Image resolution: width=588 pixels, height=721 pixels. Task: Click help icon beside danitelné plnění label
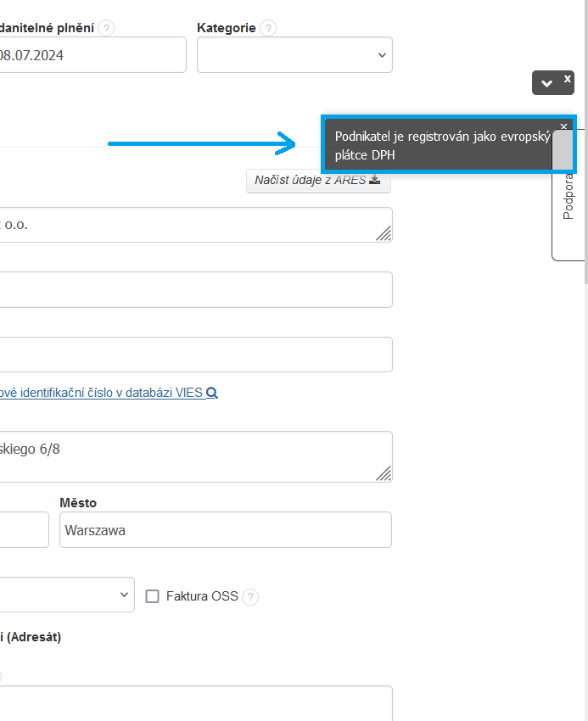click(106, 28)
